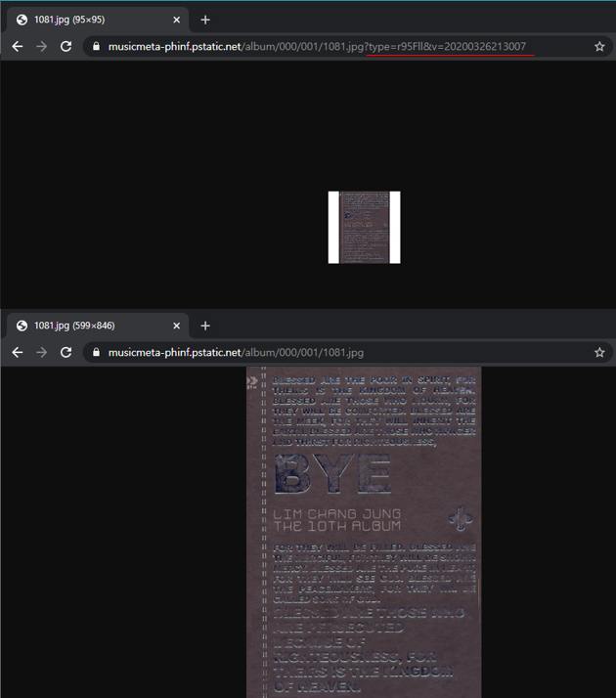
Task: Click the small 95×95 album thumbnail image
Action: (x=364, y=228)
